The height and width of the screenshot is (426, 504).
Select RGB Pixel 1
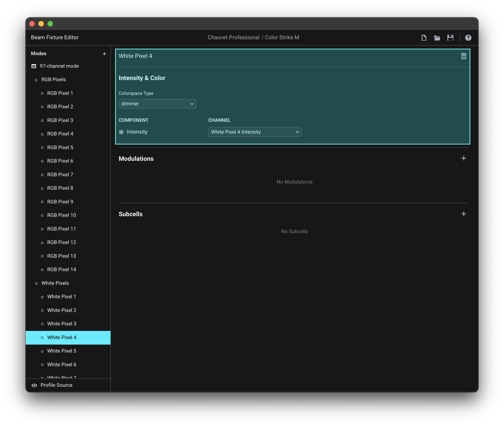tap(68, 93)
